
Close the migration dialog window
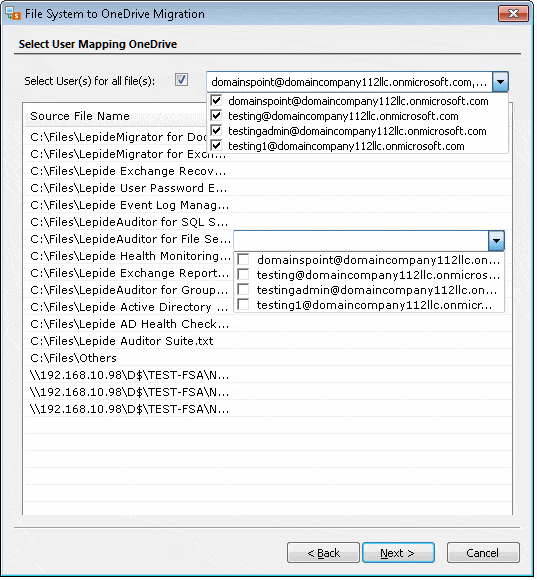tap(513, 14)
